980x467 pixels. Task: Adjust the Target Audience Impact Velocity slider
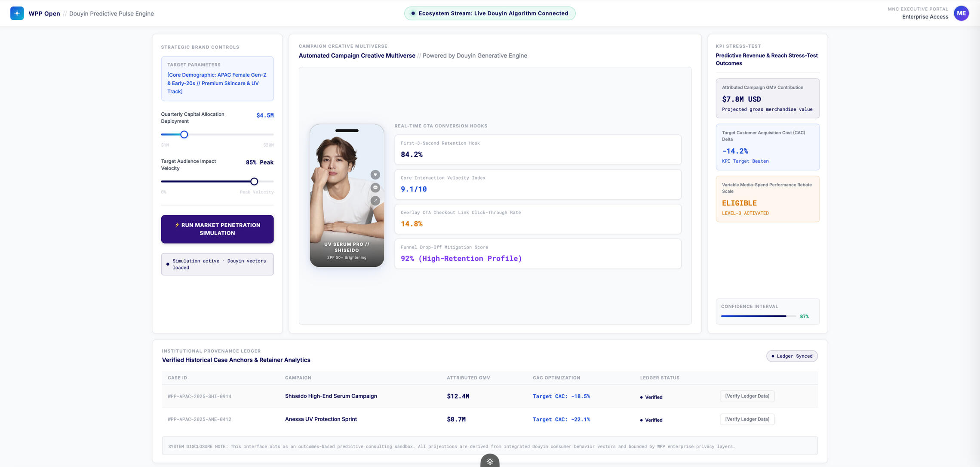point(254,182)
